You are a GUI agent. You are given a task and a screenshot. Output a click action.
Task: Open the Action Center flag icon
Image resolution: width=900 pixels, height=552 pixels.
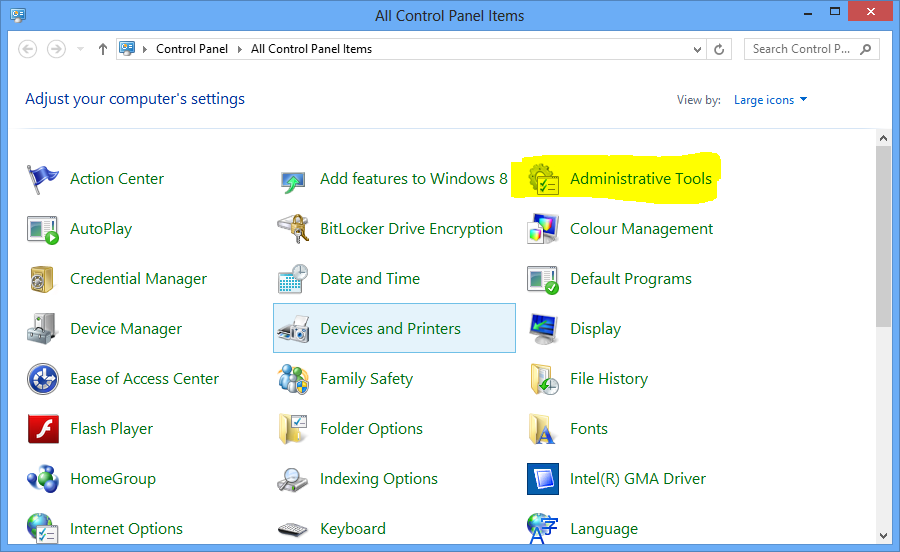[x=42, y=179]
